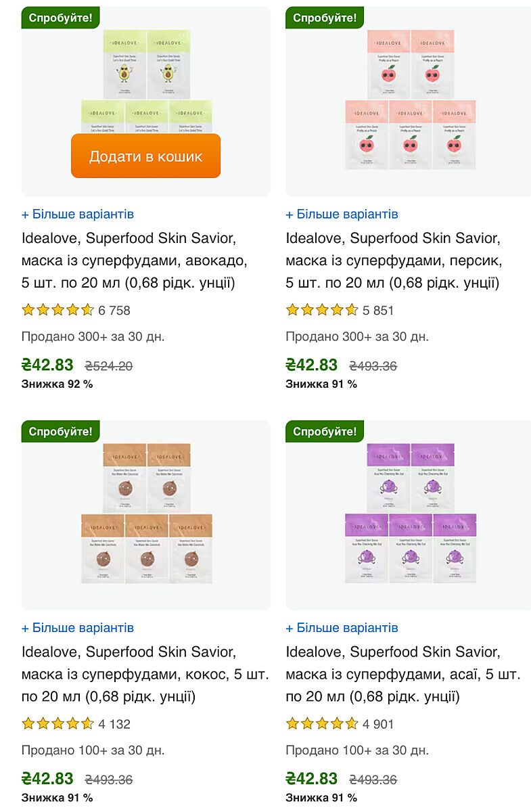
Task: Expand more variants for avocado mask
Action: tap(78, 215)
